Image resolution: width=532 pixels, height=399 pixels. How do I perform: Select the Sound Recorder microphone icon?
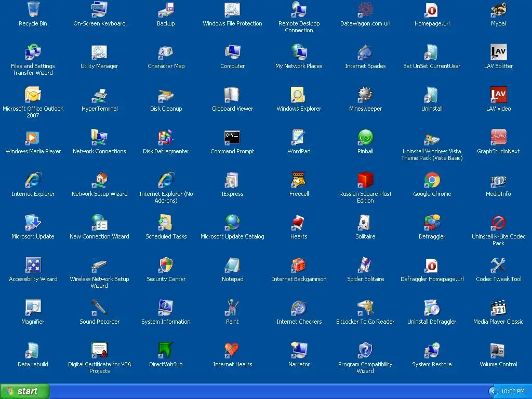[x=99, y=308]
